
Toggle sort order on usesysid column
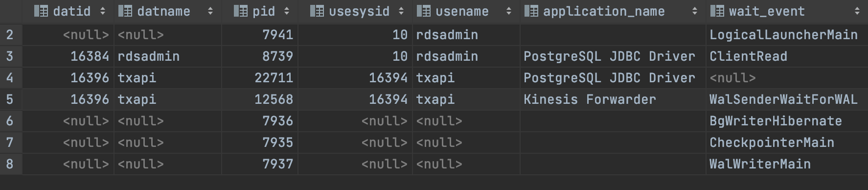[x=401, y=11]
